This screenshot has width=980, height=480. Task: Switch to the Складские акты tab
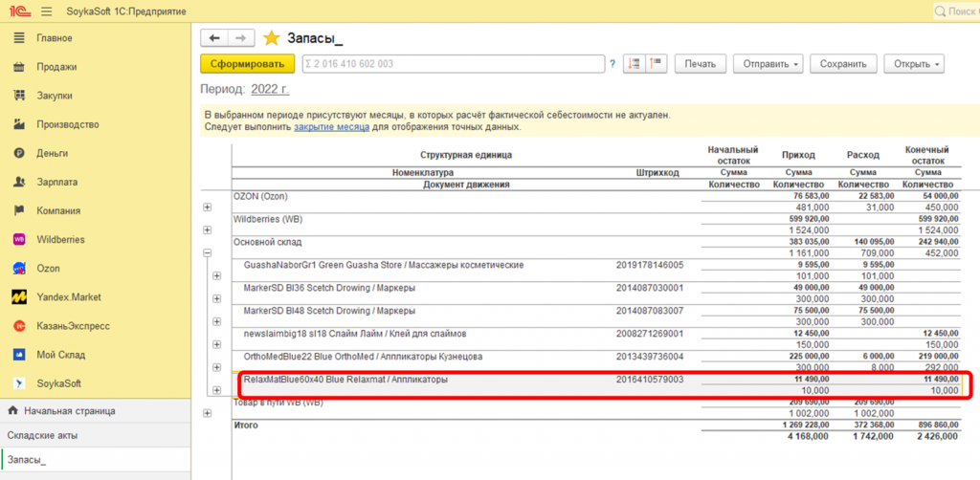42,435
